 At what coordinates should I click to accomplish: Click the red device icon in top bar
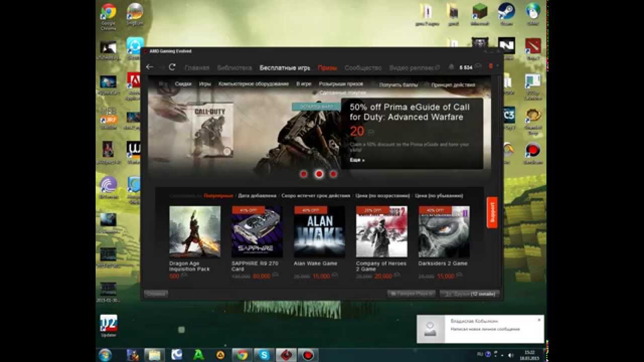pyautogui.click(x=492, y=67)
